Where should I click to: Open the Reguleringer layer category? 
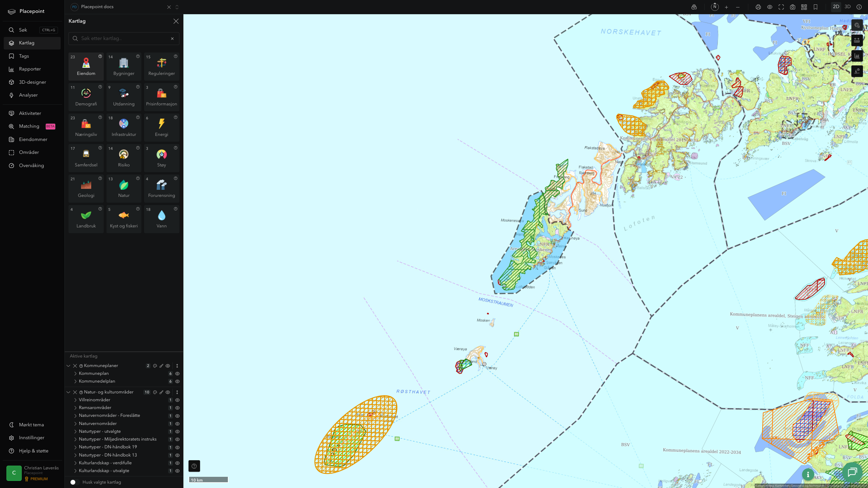(162, 66)
